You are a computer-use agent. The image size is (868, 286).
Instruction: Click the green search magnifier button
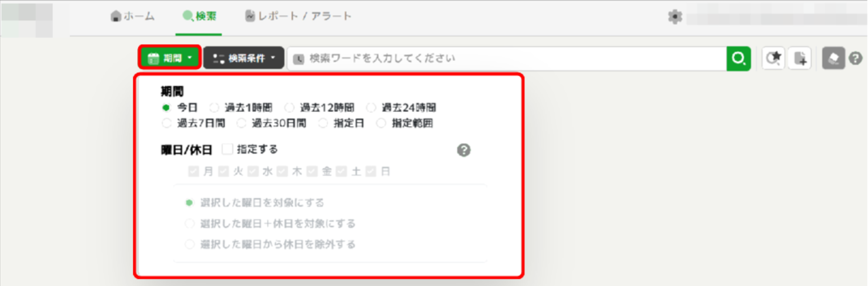click(739, 58)
